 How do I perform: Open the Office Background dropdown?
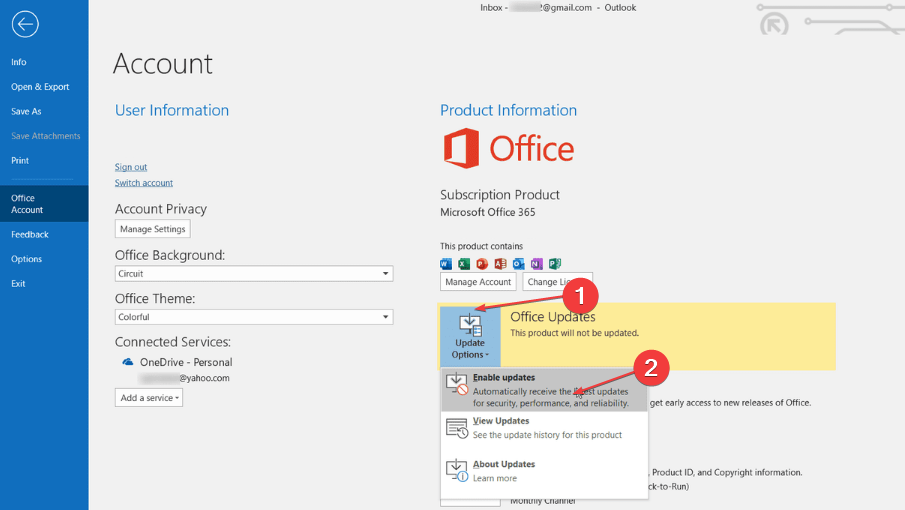coord(254,273)
